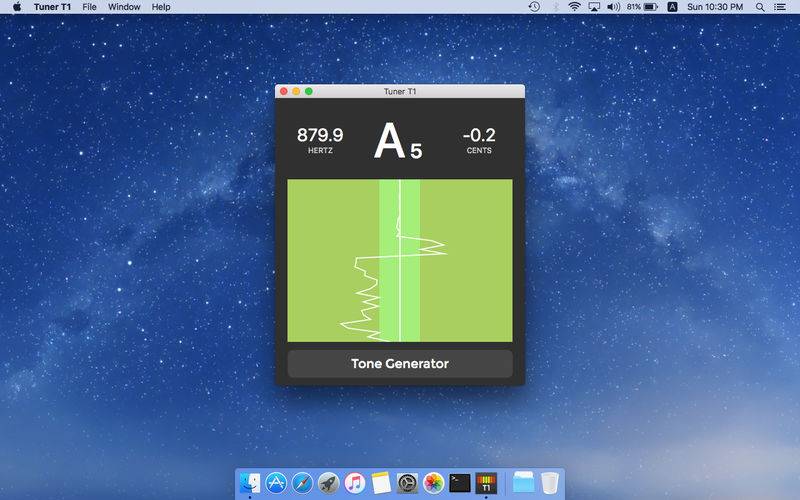
Task: Open Trash from the Dock
Action: pos(549,483)
